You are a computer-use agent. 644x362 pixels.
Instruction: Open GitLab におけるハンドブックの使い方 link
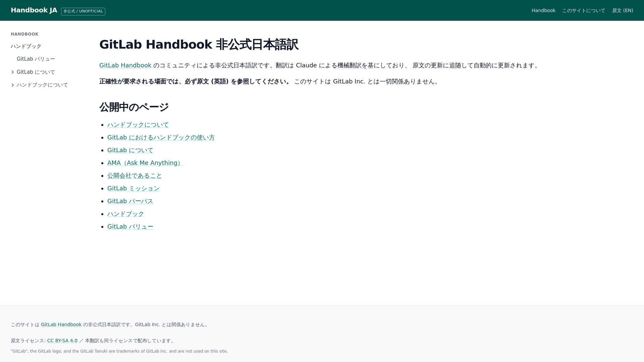click(161, 137)
